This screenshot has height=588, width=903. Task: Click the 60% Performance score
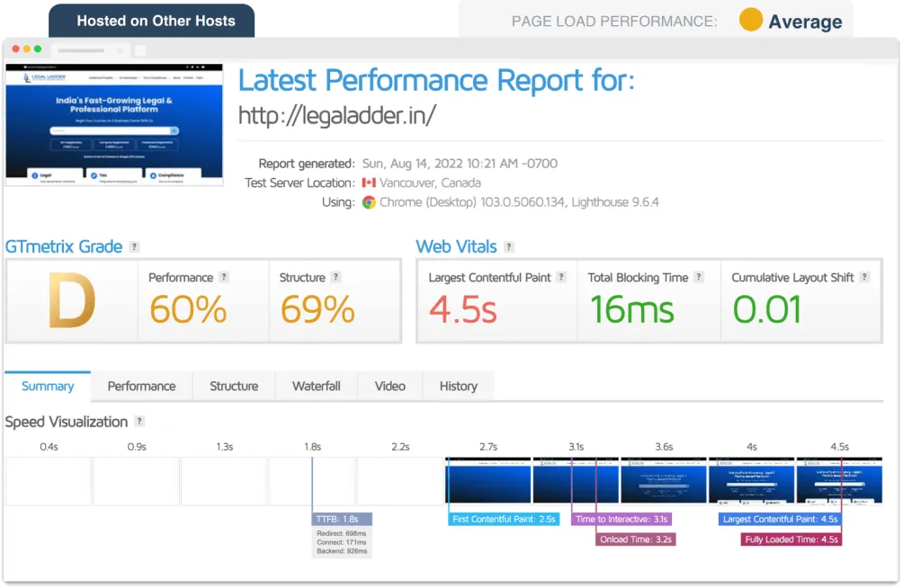(x=188, y=310)
